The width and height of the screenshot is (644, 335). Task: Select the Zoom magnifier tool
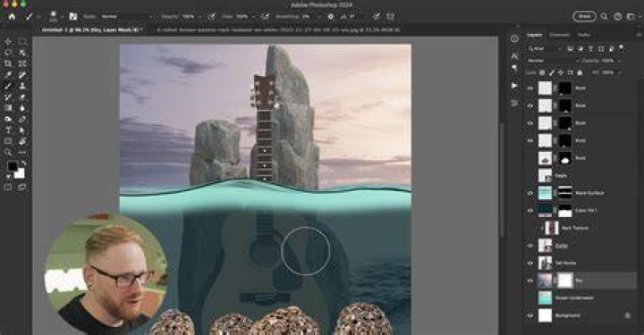tap(8, 153)
